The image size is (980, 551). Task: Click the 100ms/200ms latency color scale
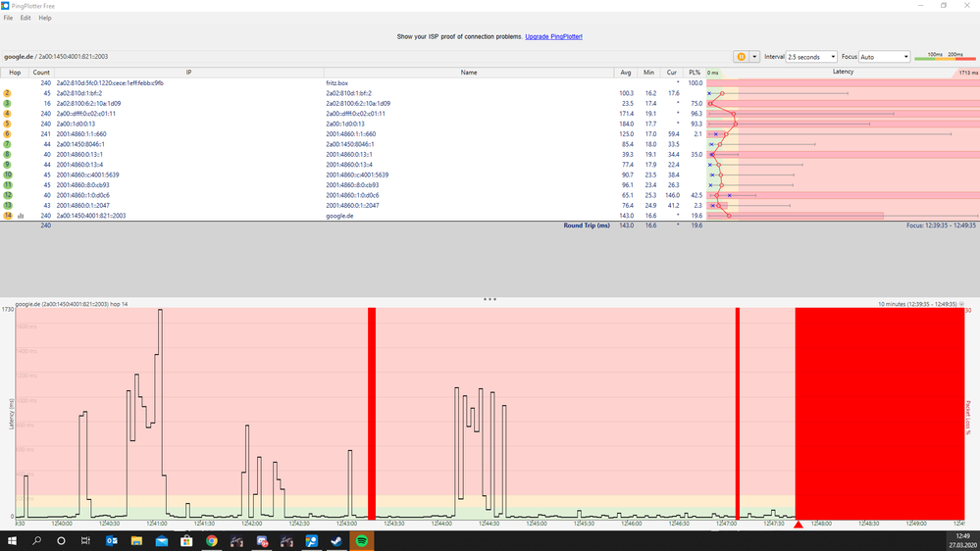[945, 56]
